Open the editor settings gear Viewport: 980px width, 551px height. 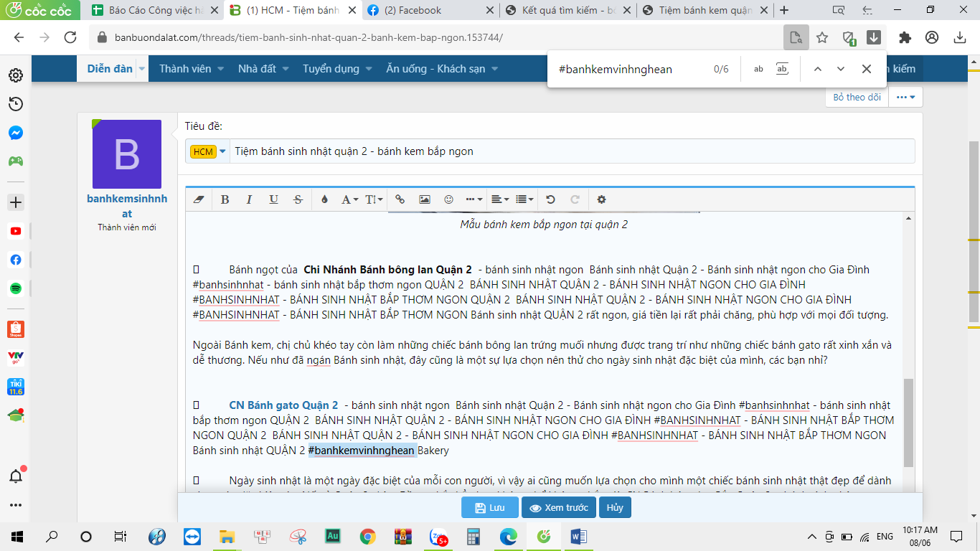pos(601,199)
